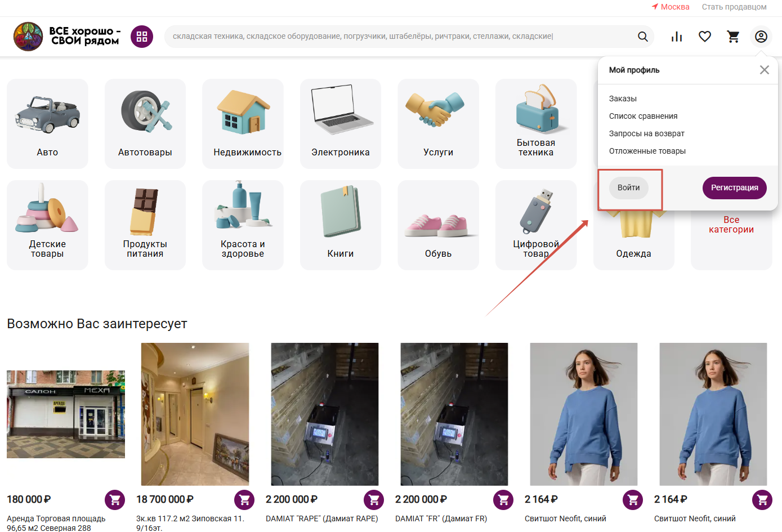Open the shopping cart in header
The height and width of the screenshot is (532, 782).
coord(733,37)
